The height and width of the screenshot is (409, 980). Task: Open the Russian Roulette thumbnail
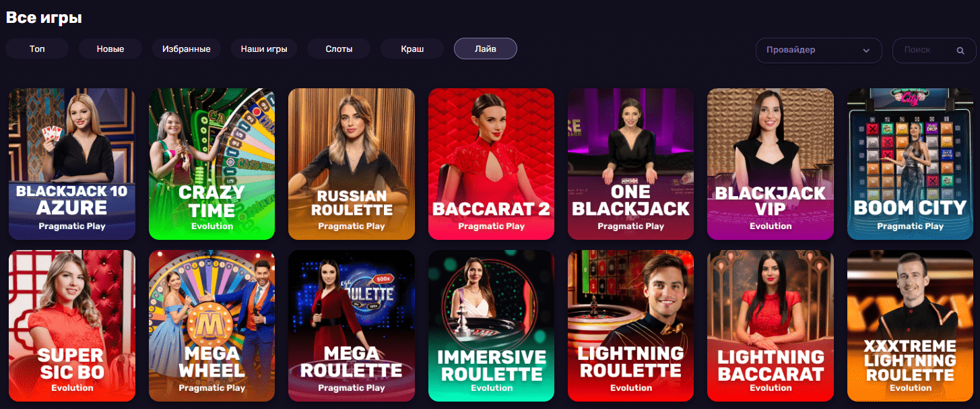point(352,164)
